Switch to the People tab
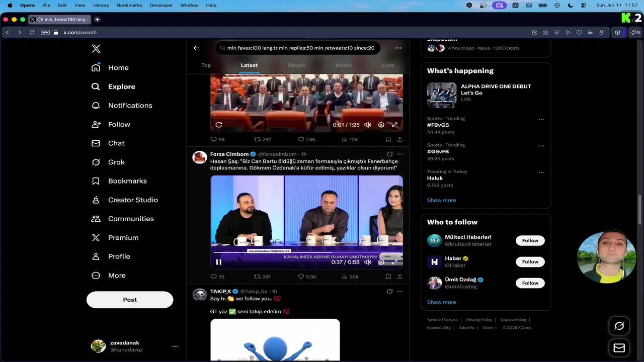The image size is (644, 362). pyautogui.click(x=297, y=65)
